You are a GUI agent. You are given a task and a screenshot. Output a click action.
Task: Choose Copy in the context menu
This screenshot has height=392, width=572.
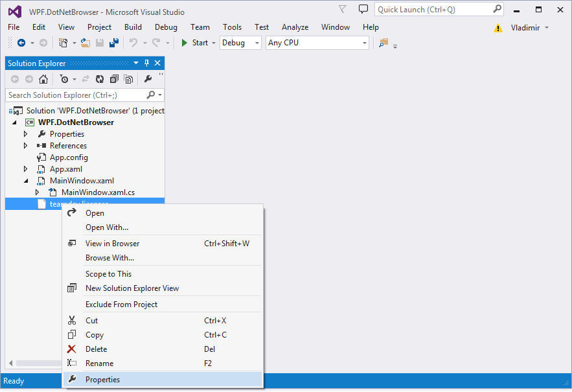pyautogui.click(x=163, y=335)
